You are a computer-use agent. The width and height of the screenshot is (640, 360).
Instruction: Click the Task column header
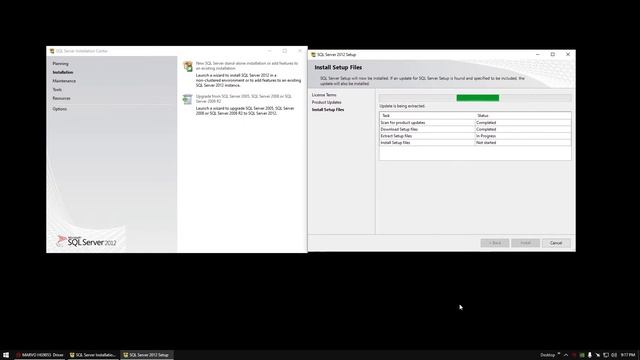(x=427, y=116)
